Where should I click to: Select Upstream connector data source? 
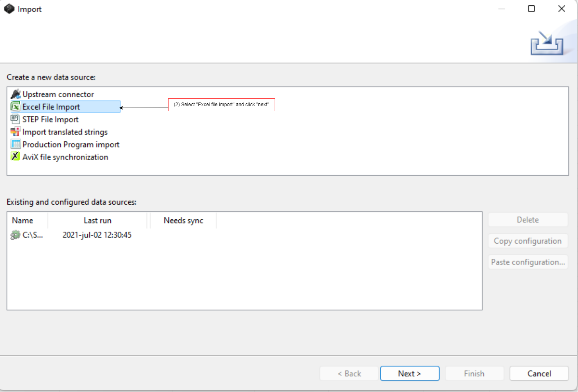tap(58, 95)
